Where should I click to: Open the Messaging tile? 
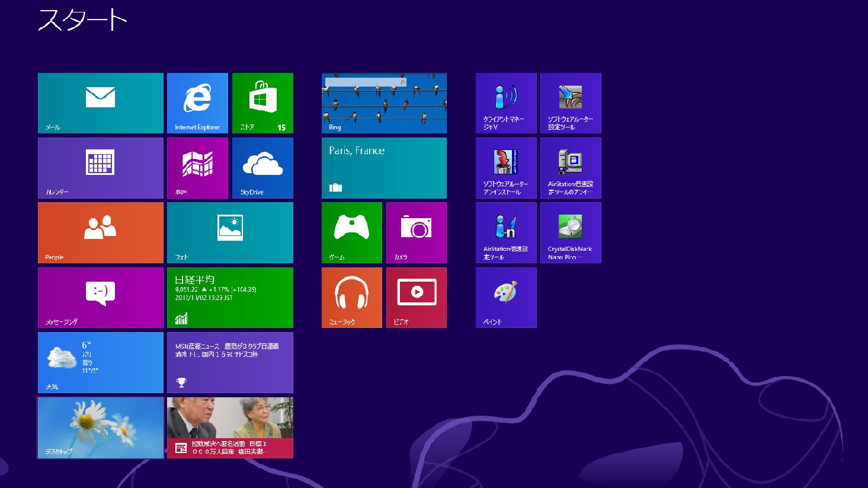click(x=100, y=298)
